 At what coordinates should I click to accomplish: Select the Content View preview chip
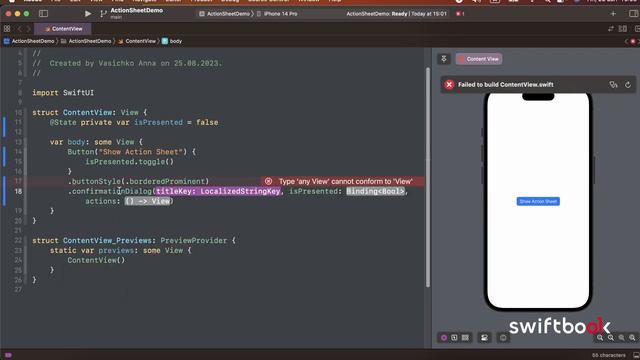pos(479,59)
